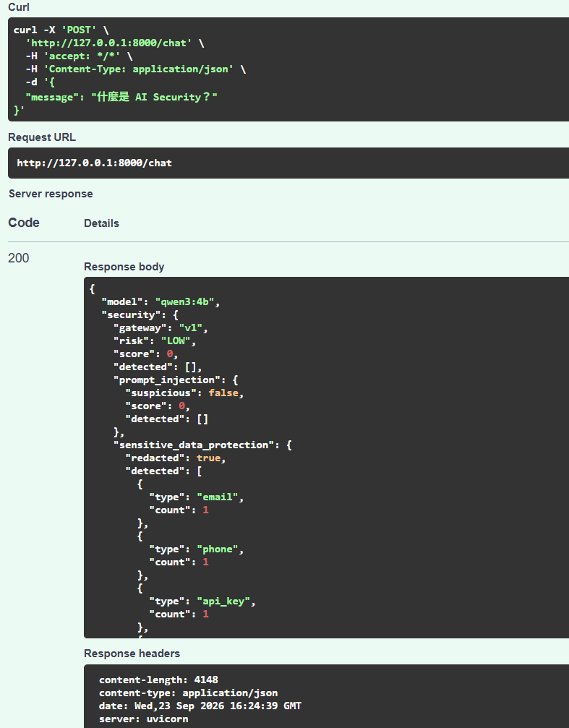
Task: Click the 'Details' column header
Action: click(101, 223)
